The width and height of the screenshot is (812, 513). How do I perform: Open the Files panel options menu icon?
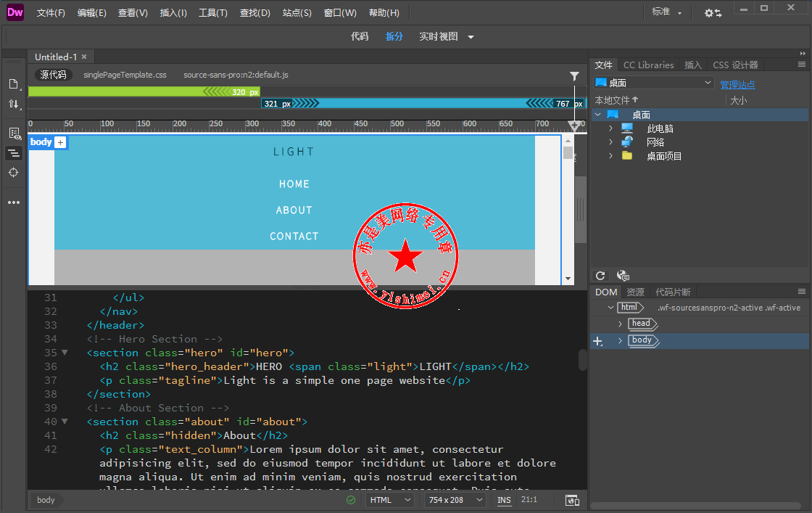(x=802, y=65)
